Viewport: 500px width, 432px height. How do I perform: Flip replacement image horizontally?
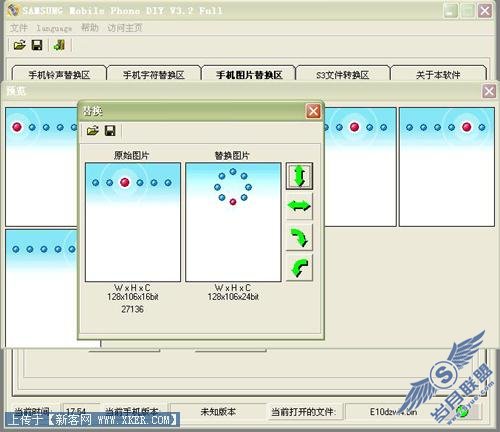click(299, 206)
